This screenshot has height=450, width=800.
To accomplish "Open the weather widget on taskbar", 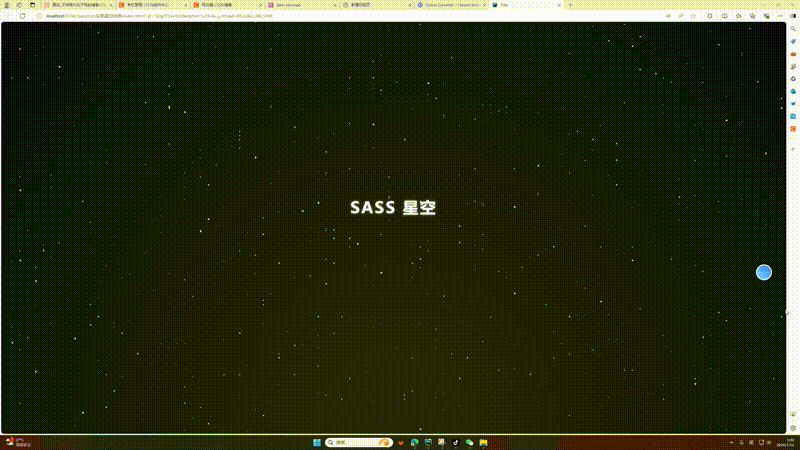I will point(18,442).
